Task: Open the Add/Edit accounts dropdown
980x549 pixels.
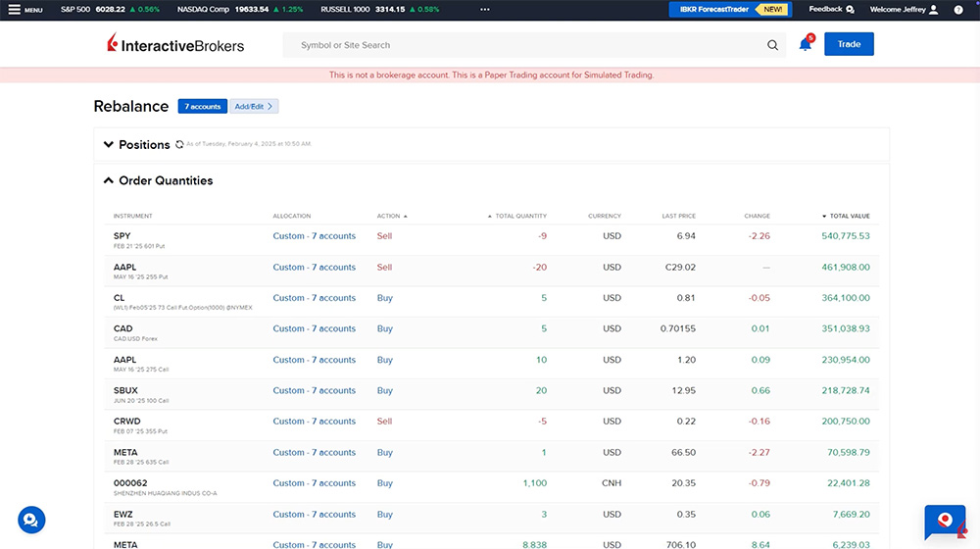Action: [254, 106]
